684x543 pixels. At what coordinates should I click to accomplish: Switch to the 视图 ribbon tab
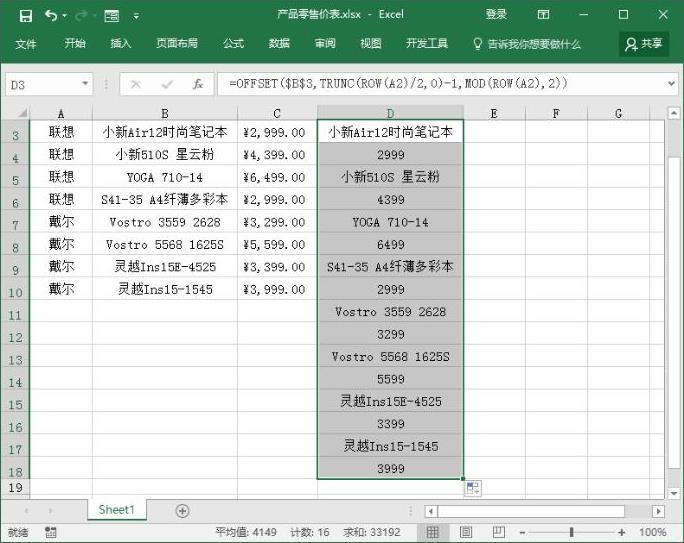[371, 43]
